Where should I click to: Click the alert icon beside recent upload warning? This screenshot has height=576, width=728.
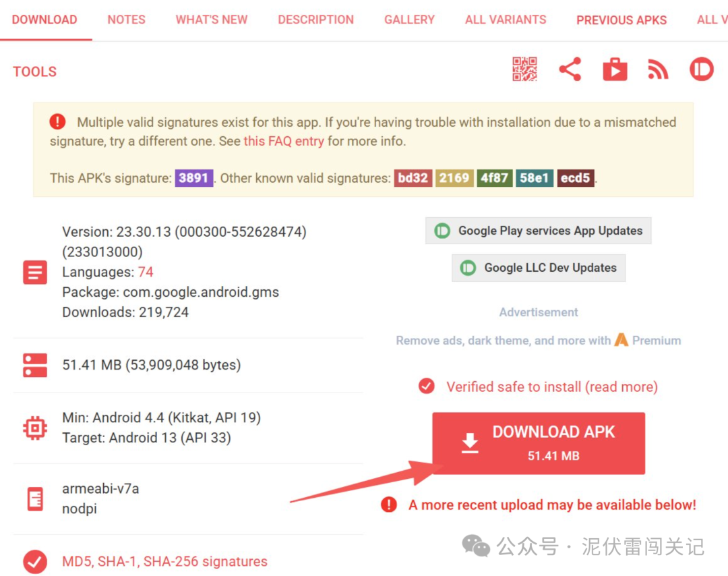(x=389, y=504)
